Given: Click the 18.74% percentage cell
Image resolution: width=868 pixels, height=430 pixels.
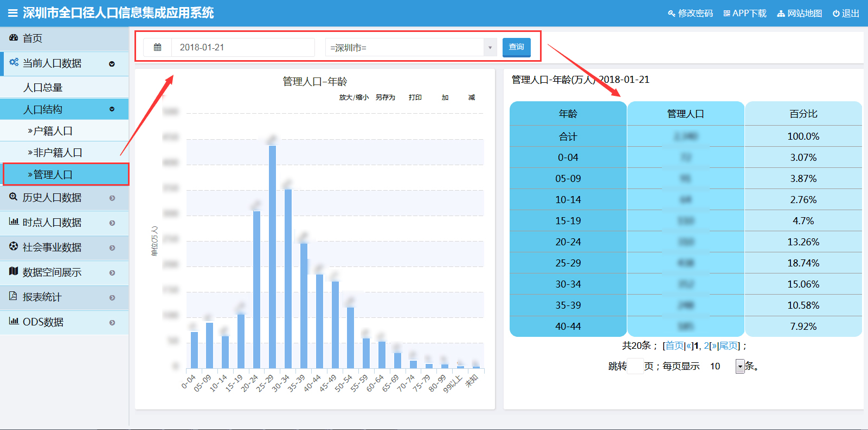Looking at the screenshot, I should [803, 263].
